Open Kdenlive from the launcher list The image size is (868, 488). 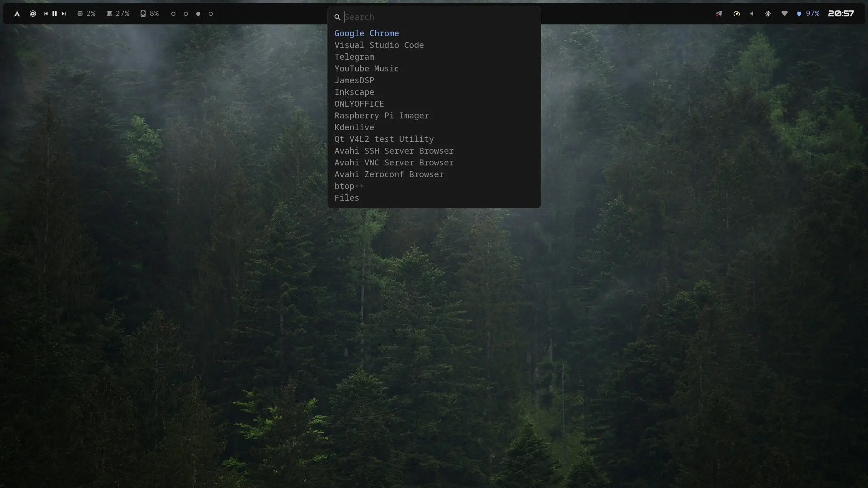point(434,127)
